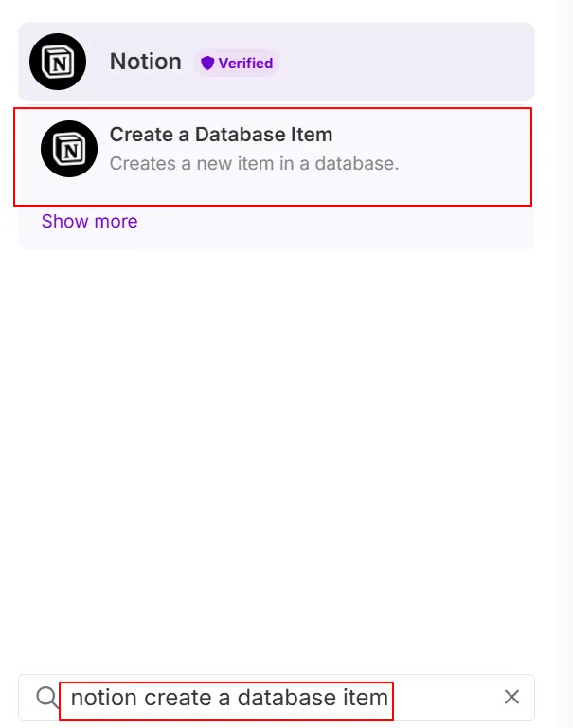The height and width of the screenshot is (728, 573).
Task: Click the magnifying glass search icon
Action: pos(46,698)
